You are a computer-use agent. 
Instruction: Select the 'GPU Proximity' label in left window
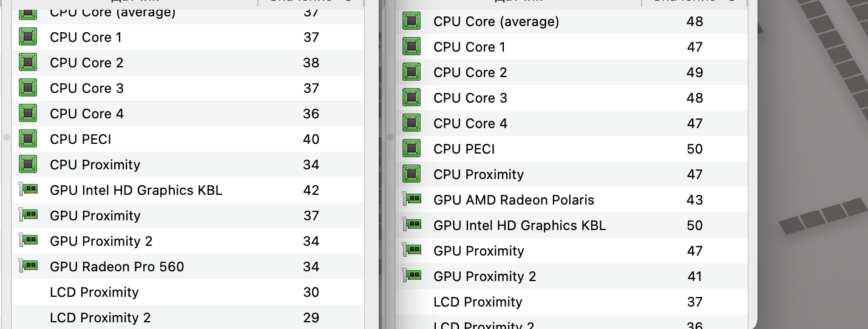pyautogui.click(x=95, y=215)
